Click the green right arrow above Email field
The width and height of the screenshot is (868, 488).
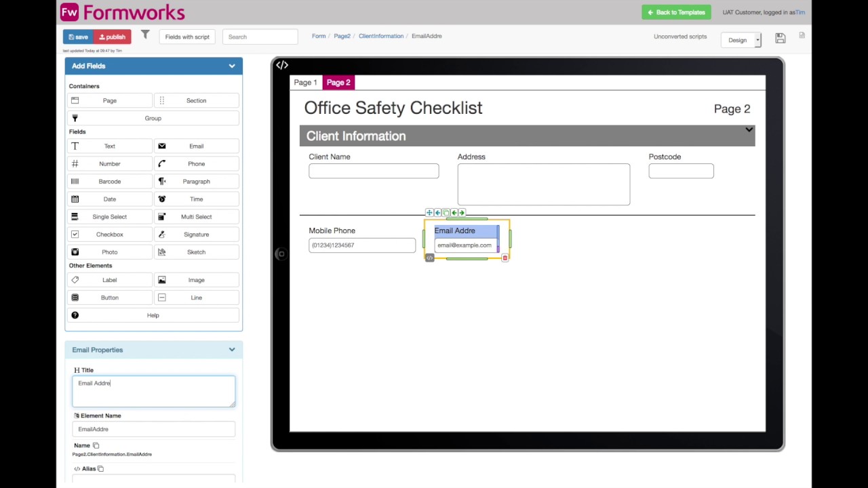click(462, 213)
